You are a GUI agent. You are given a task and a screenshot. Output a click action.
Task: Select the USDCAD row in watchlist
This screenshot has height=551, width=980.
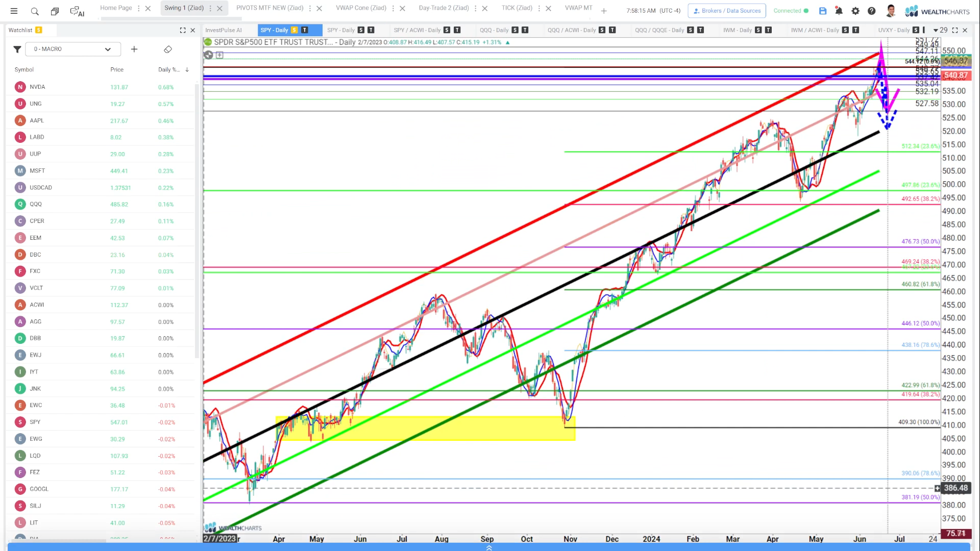click(x=100, y=188)
